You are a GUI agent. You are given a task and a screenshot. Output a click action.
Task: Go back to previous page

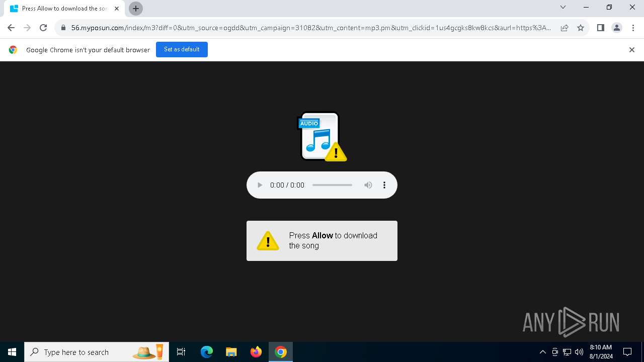11,28
